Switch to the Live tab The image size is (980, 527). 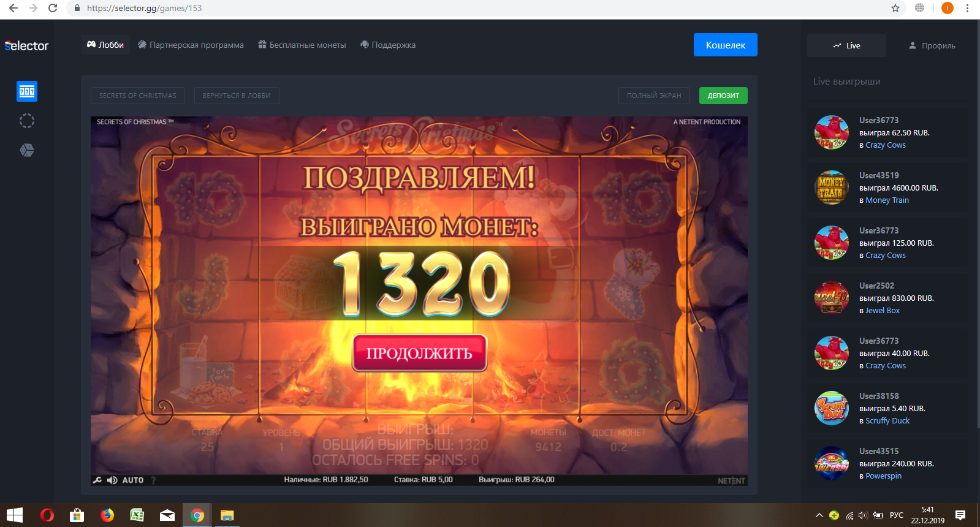[846, 45]
